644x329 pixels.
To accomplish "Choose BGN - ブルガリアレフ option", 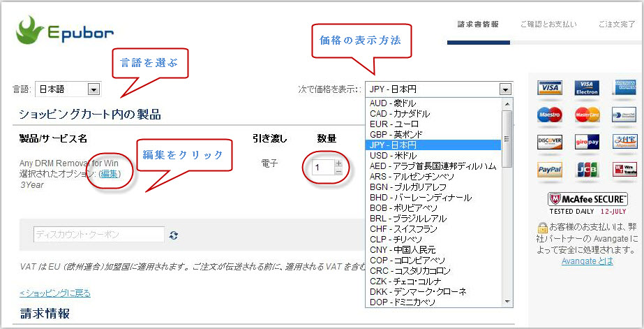I will click(x=434, y=187).
